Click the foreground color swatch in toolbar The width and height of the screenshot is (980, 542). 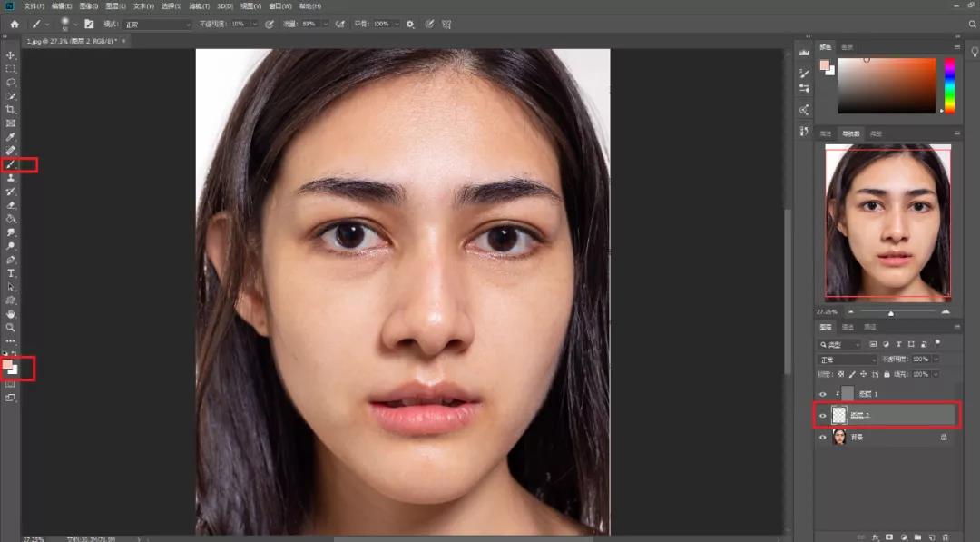[x=7, y=365]
